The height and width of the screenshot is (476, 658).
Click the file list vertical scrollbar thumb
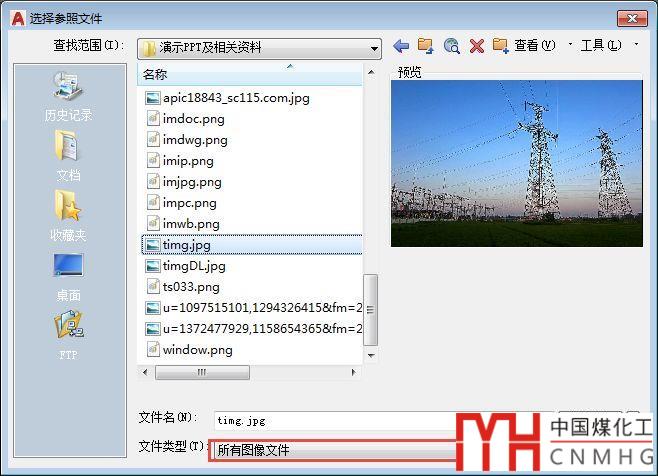tap(371, 310)
